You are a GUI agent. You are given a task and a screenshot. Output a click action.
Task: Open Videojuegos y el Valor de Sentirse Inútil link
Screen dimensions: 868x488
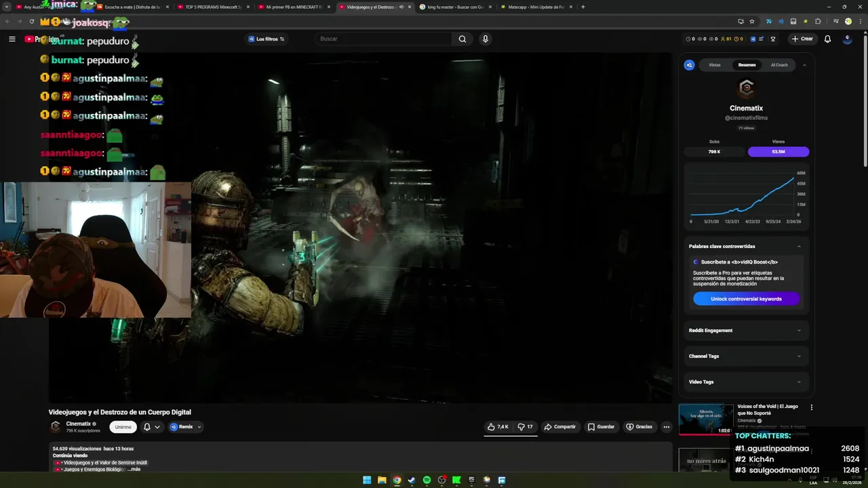(105, 462)
